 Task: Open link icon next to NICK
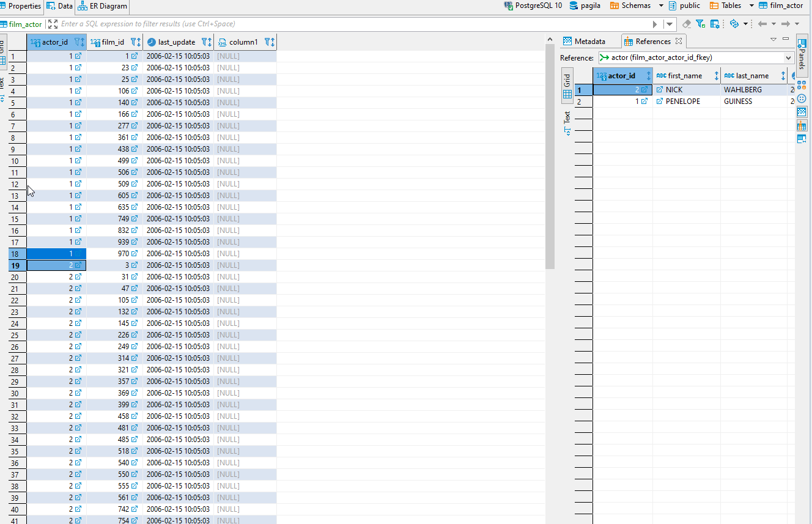coord(660,90)
